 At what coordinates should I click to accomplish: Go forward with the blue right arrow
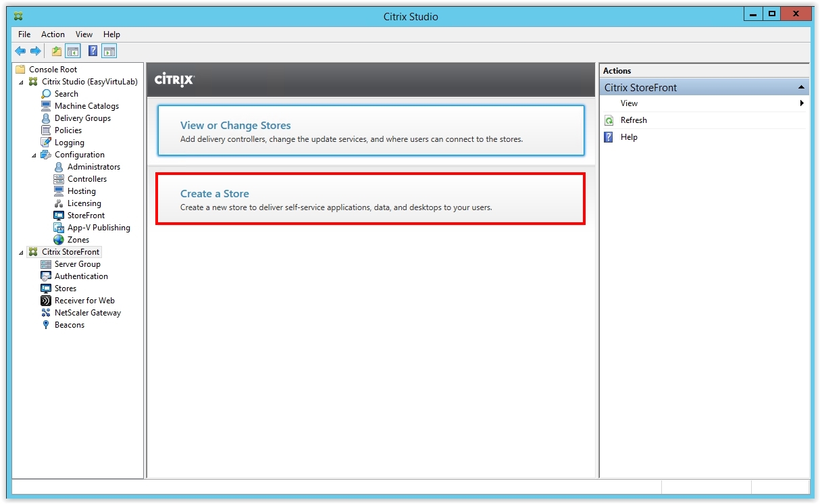pos(35,51)
